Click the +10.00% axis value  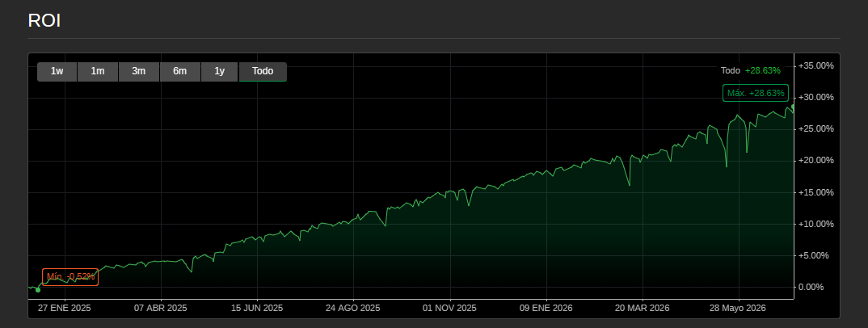coord(815,224)
